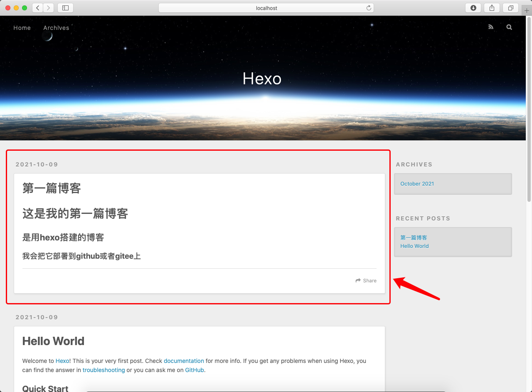Maximize the Safari window
This screenshot has width=532, height=392.
[x=25, y=8]
